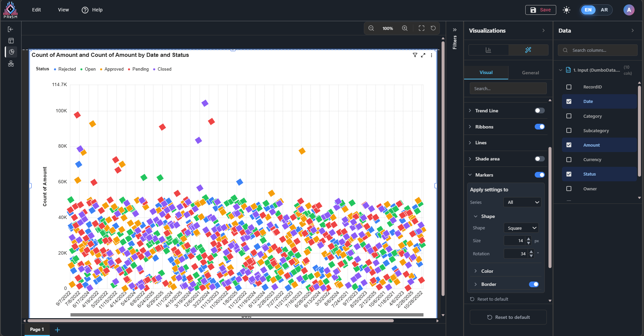Viewport: 644px width, 336px height.
Task: Click the fit to screen icon
Action: (421, 28)
